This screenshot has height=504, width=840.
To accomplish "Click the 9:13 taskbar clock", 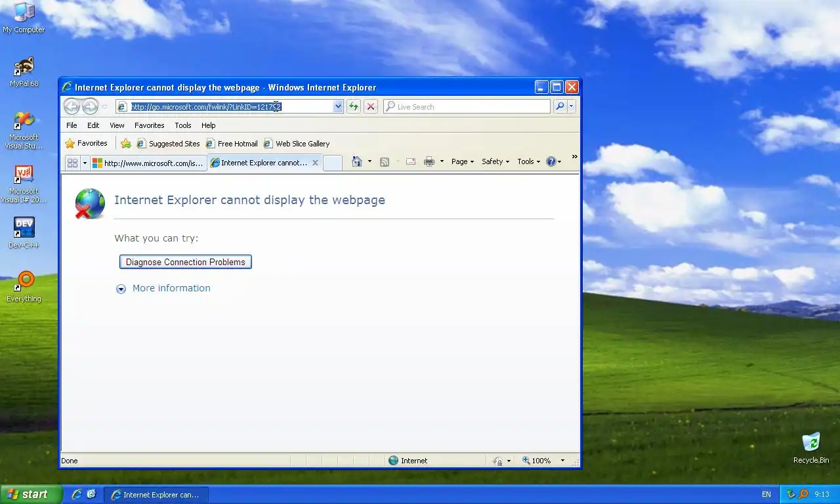I will click(x=822, y=494).
